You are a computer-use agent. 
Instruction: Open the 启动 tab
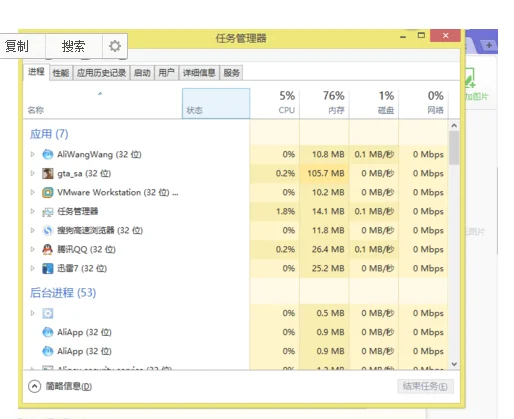[x=142, y=73]
